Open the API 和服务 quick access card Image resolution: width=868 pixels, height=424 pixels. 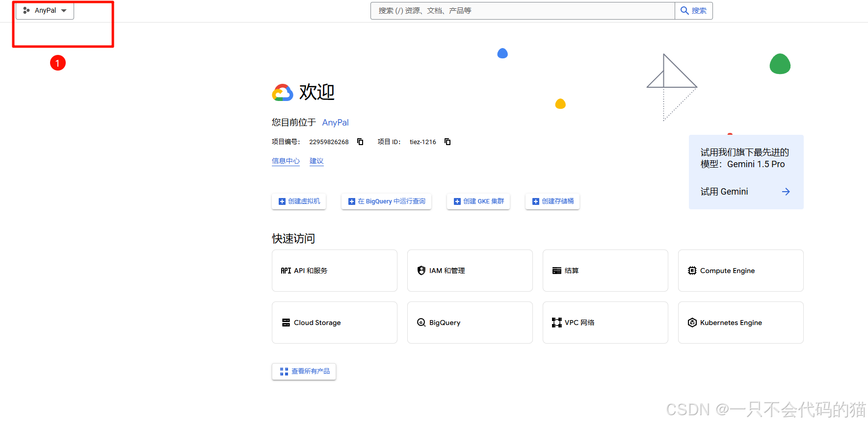point(335,271)
